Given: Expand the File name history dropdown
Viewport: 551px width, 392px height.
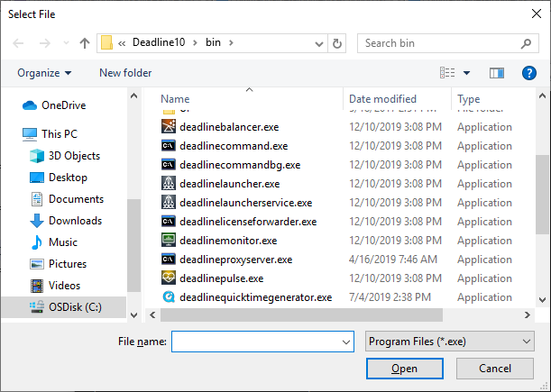Looking at the screenshot, I should click(x=345, y=342).
